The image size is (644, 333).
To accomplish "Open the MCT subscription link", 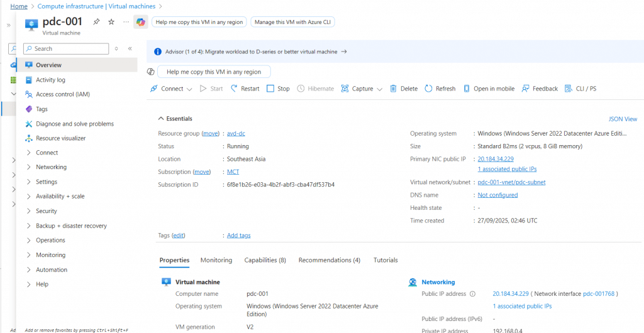I will 233,172.
